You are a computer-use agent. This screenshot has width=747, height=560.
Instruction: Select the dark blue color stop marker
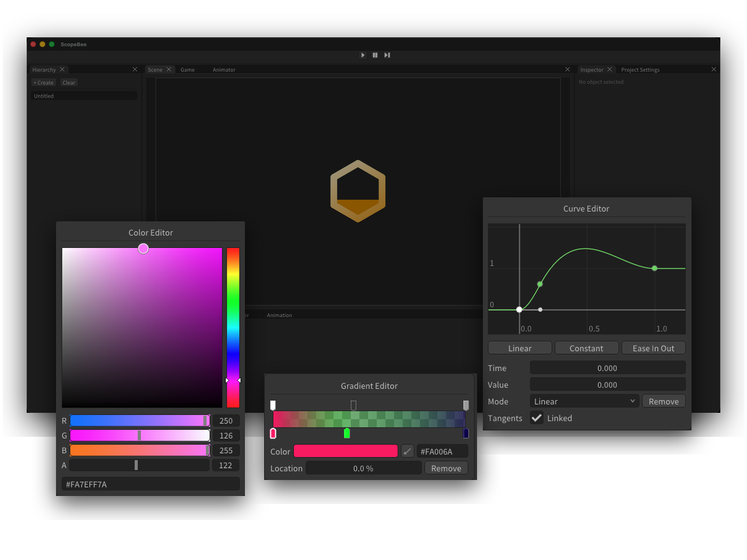tap(466, 434)
